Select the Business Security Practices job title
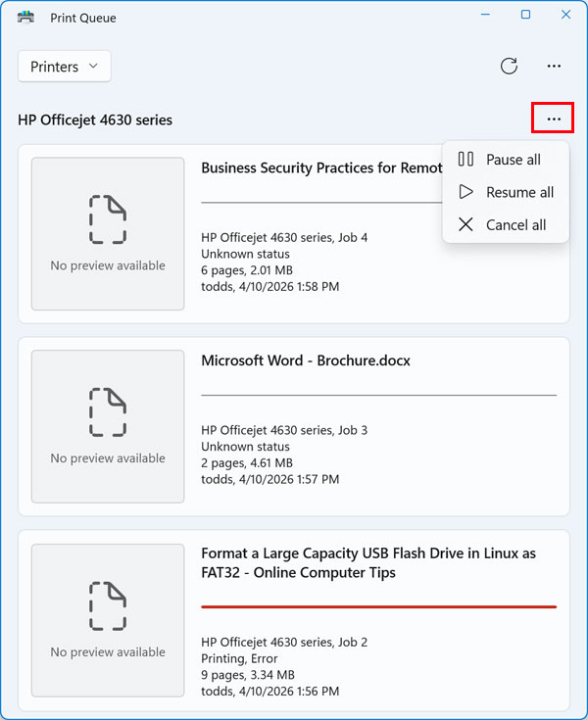 [x=321, y=168]
